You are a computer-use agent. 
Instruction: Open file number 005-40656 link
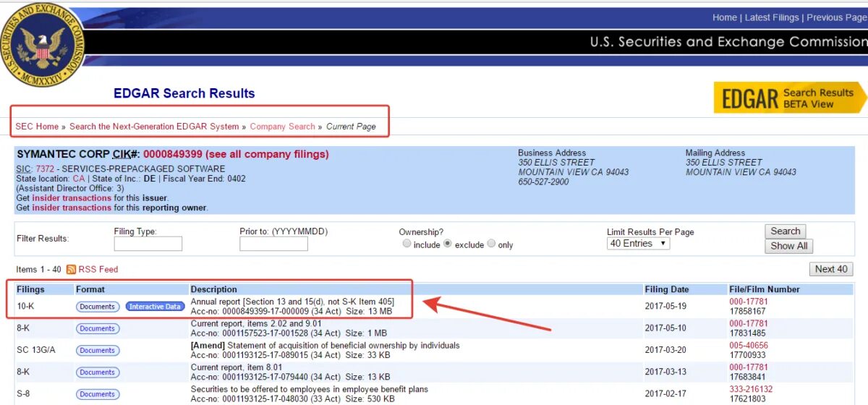point(749,346)
